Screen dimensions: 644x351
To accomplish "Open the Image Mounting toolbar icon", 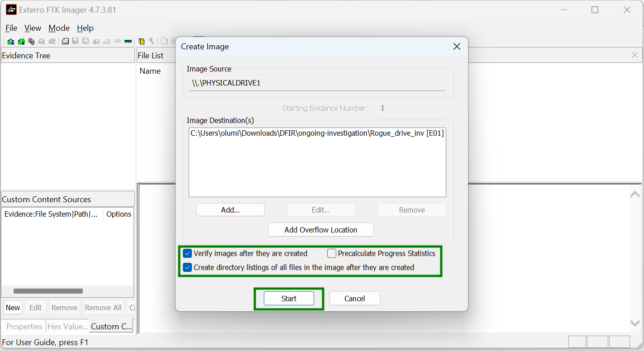I will click(31, 42).
